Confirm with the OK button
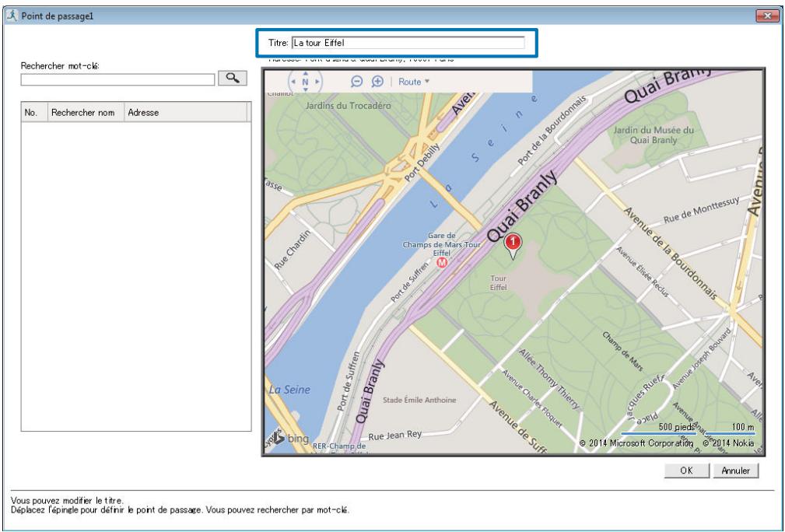This screenshot has width=785, height=532. (686, 471)
